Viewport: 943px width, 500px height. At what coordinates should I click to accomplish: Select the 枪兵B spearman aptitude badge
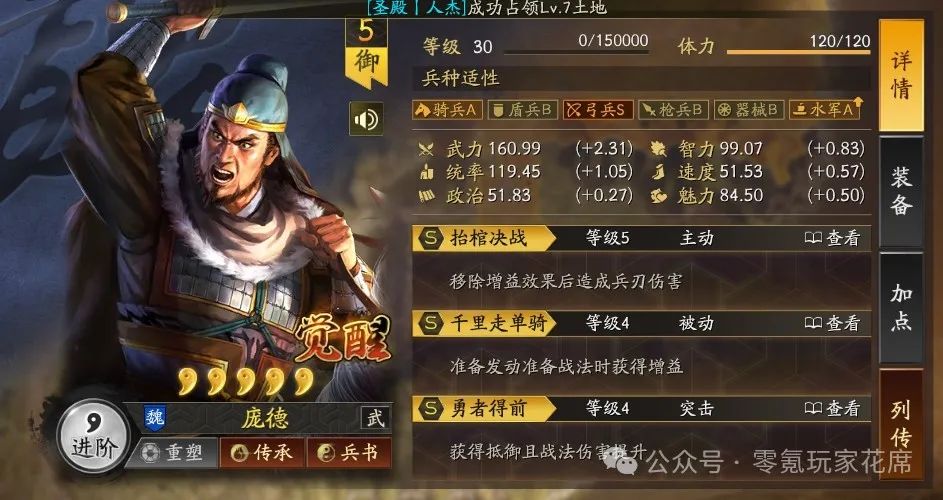674,110
